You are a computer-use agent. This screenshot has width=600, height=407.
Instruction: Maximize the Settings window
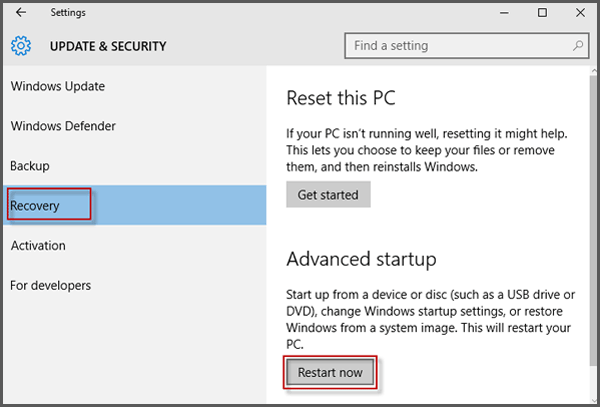pyautogui.click(x=542, y=13)
